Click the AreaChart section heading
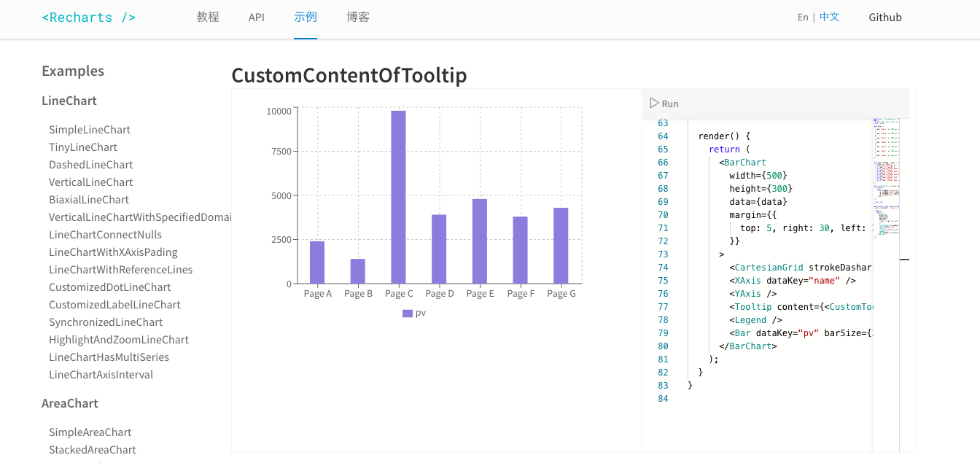This screenshot has width=980, height=463. pos(70,403)
